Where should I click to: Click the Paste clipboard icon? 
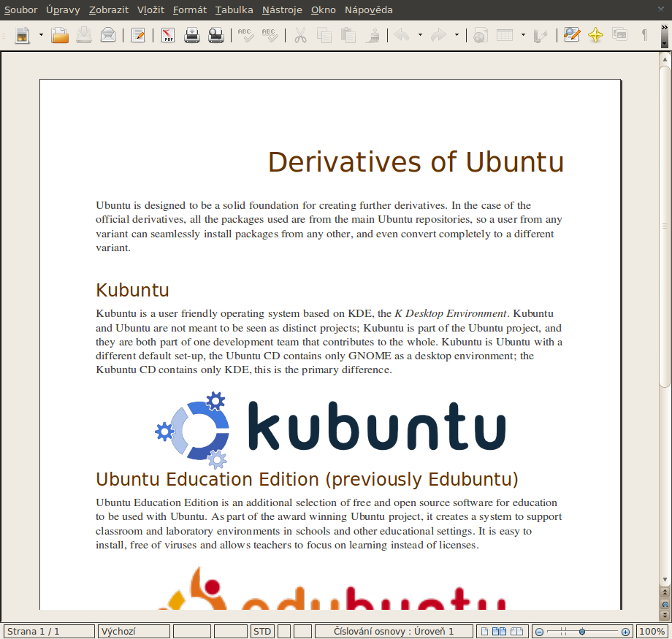coord(348,35)
